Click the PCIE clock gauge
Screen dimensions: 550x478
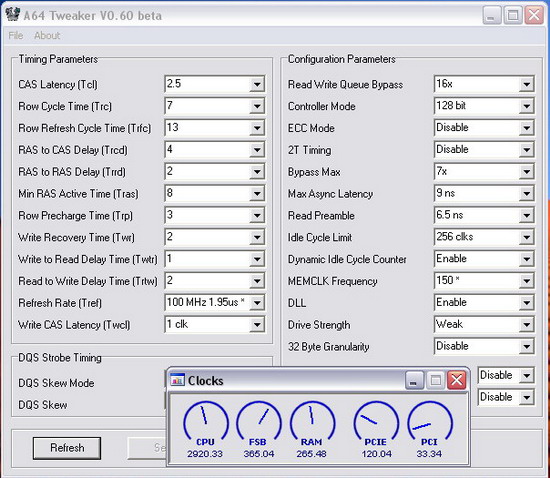click(x=376, y=421)
